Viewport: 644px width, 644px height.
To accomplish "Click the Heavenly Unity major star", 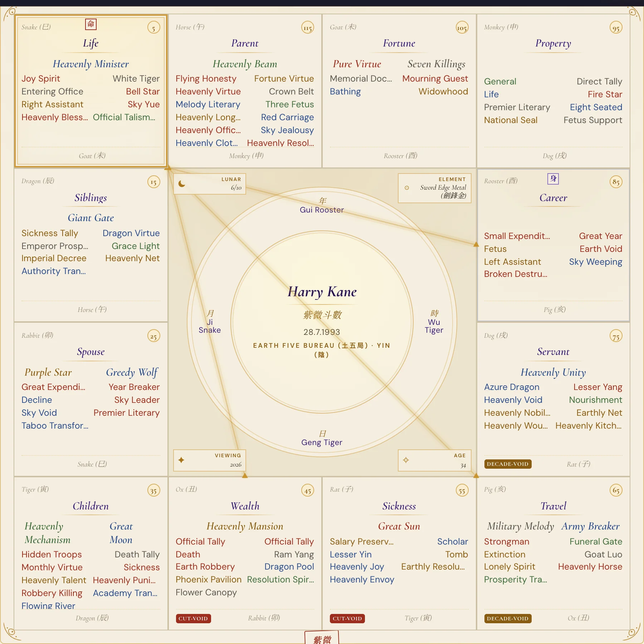I will [x=553, y=372].
